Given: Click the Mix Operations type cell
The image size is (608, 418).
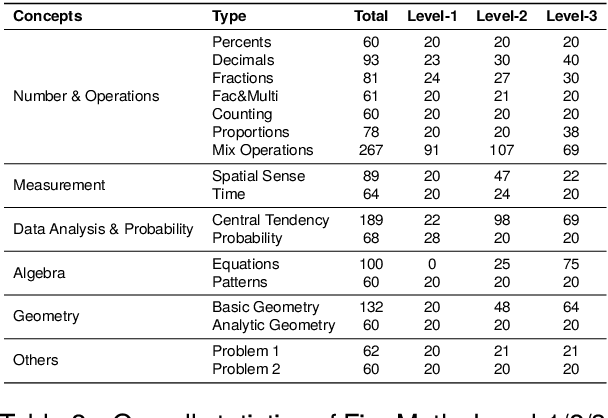Looking at the screenshot, I should 263,150.
